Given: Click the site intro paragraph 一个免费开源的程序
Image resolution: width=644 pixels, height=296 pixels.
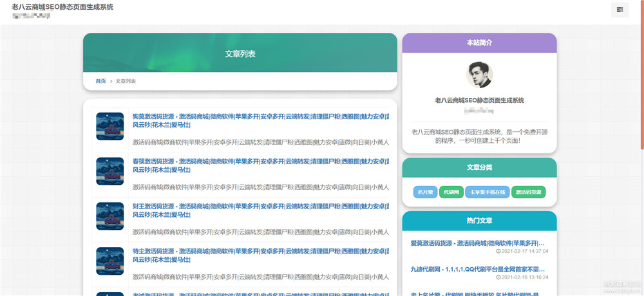Looking at the screenshot, I should click(479, 136).
